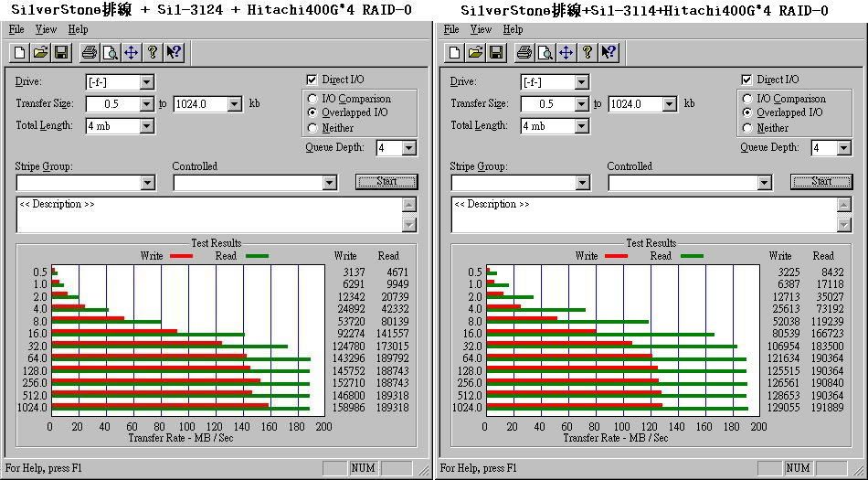The height and width of the screenshot is (480, 868).
Task: Click Start button in left window
Action: pyautogui.click(x=386, y=182)
